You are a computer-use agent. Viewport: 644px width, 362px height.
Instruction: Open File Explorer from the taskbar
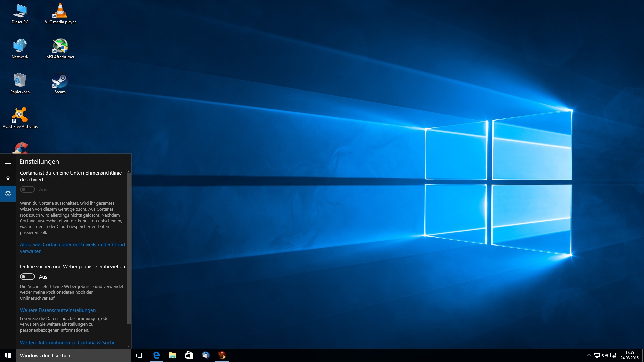coord(172,355)
